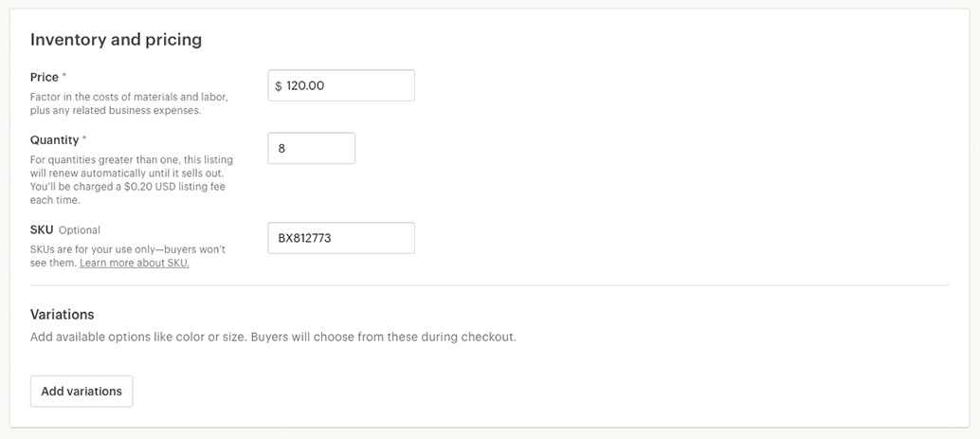
Task: Click the dollar sign in the price field
Action: pos(279,86)
